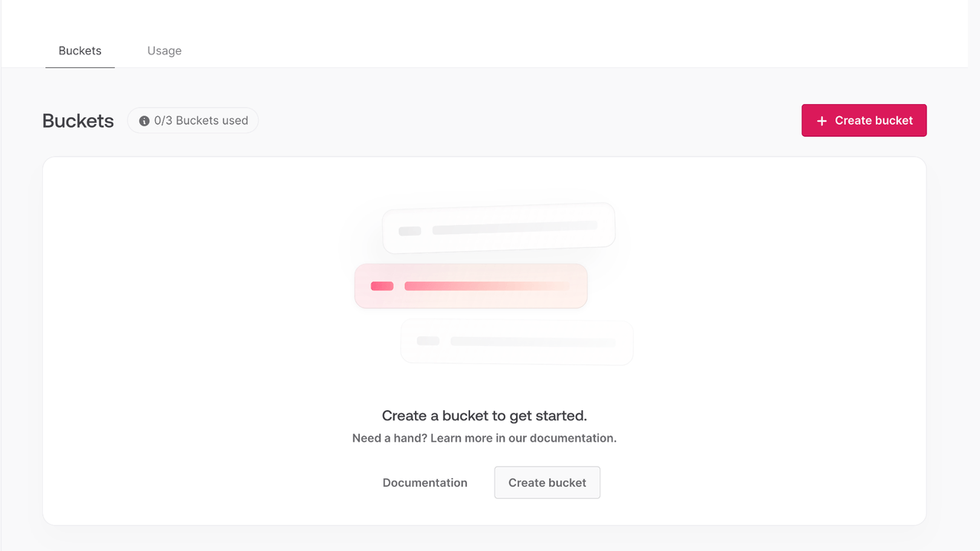This screenshot has width=980, height=551.
Task: Click the pink gradient bar in the illustration
Action: [x=486, y=286]
